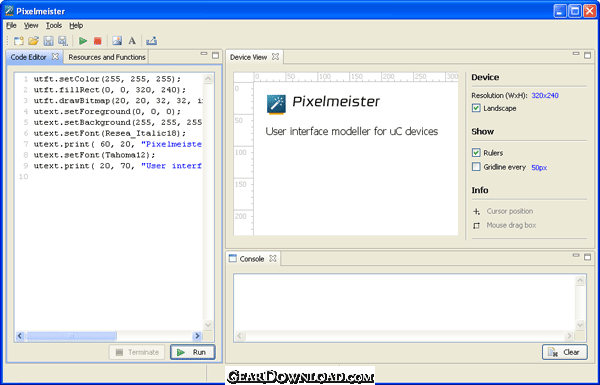600x385 pixels.
Task: Close the Console tab
Action: tap(272, 259)
